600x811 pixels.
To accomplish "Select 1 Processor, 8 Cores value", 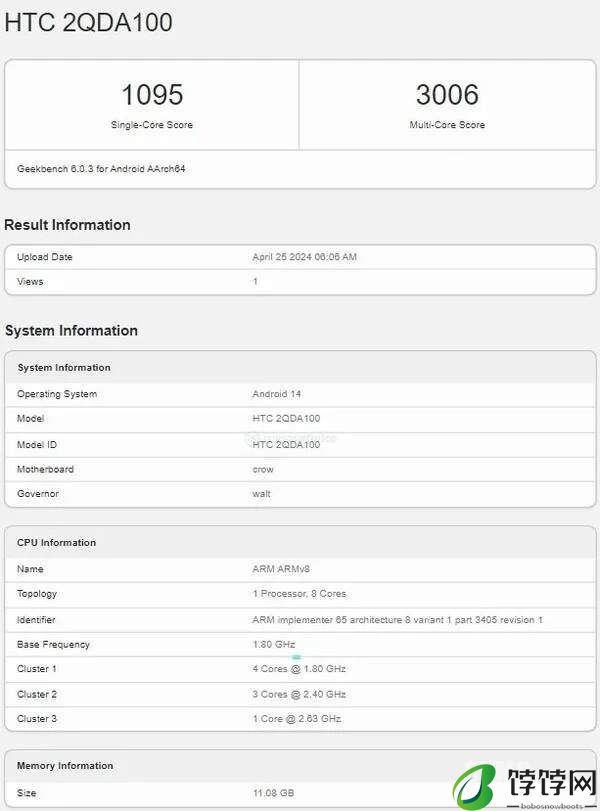I will pyautogui.click(x=299, y=594).
